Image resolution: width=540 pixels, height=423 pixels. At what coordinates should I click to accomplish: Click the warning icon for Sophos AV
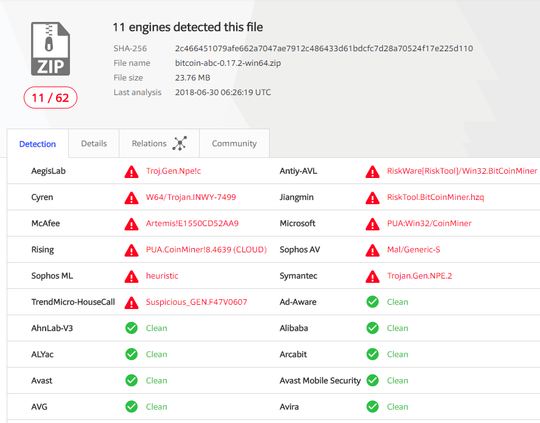pos(373,250)
